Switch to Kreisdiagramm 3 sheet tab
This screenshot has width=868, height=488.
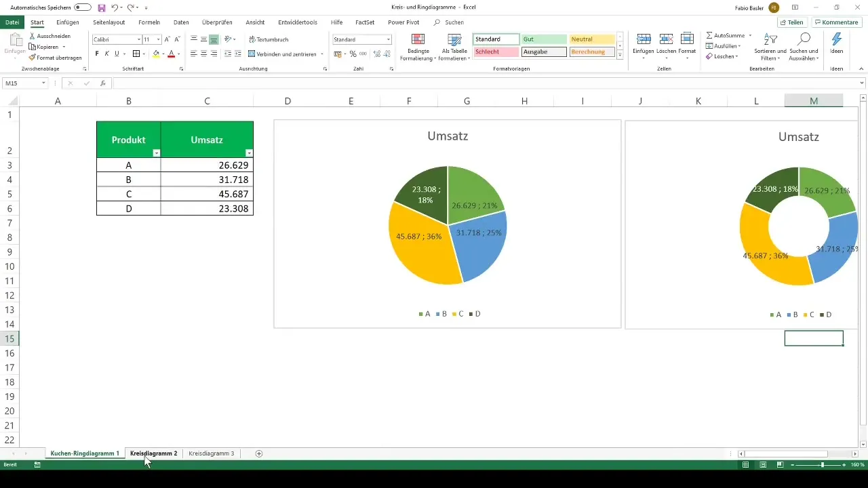(212, 453)
